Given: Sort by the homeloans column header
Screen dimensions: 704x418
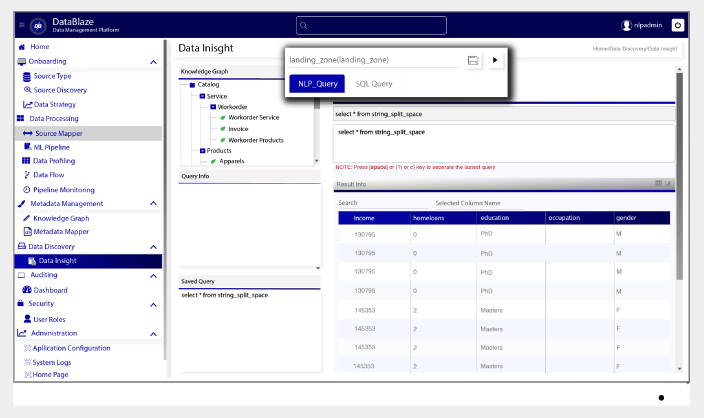Looking at the screenshot, I should tap(428, 218).
